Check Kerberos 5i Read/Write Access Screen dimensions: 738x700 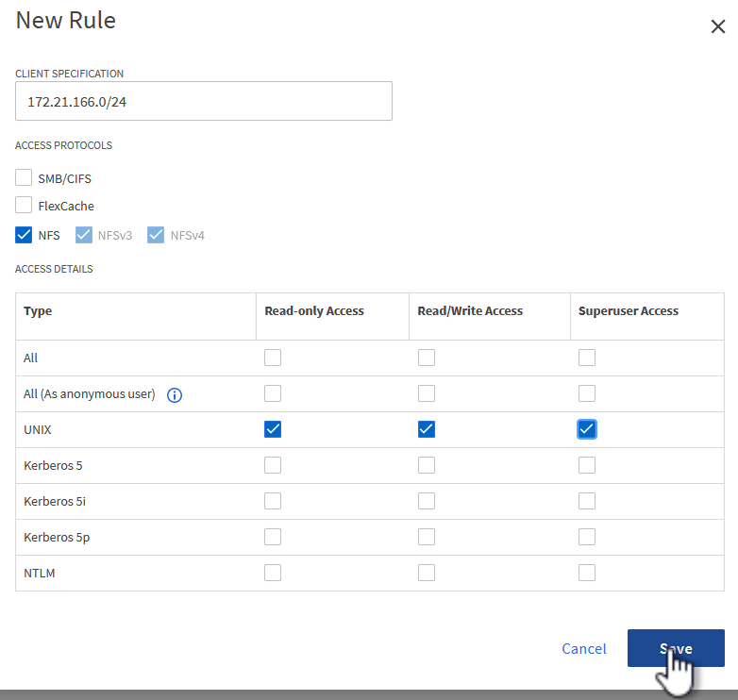[427, 501]
